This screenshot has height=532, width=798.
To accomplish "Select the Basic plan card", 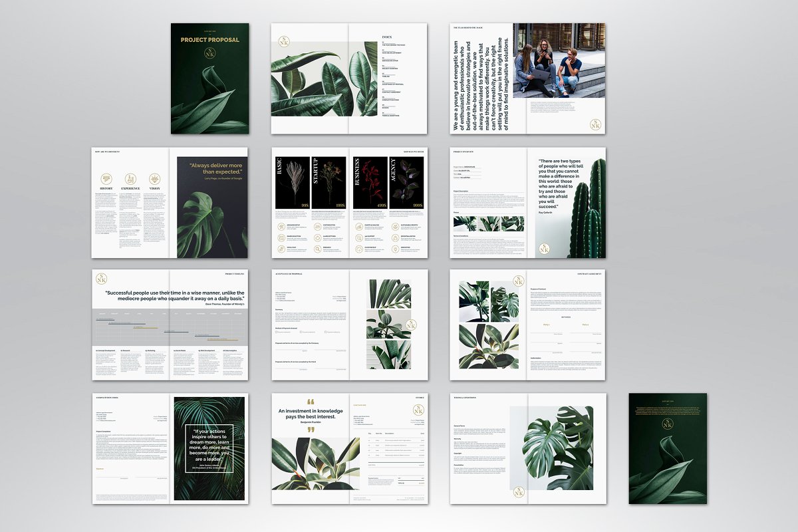I will 292,183.
